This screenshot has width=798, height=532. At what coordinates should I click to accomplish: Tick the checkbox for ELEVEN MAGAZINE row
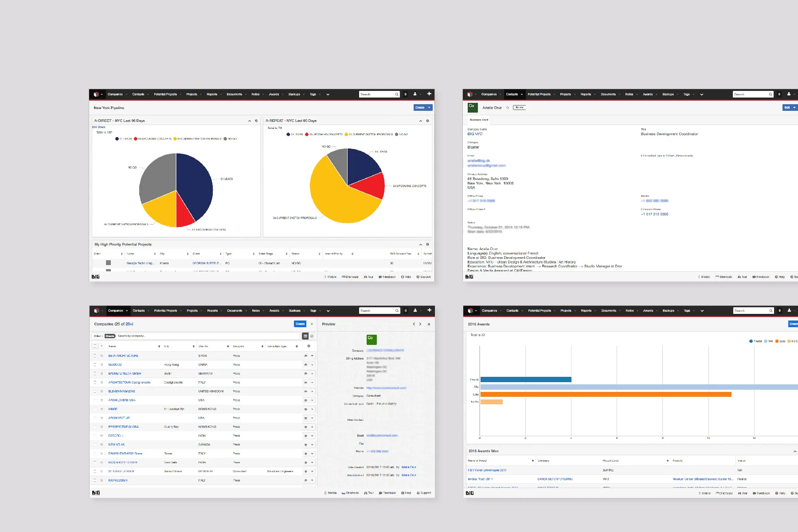[95, 391]
